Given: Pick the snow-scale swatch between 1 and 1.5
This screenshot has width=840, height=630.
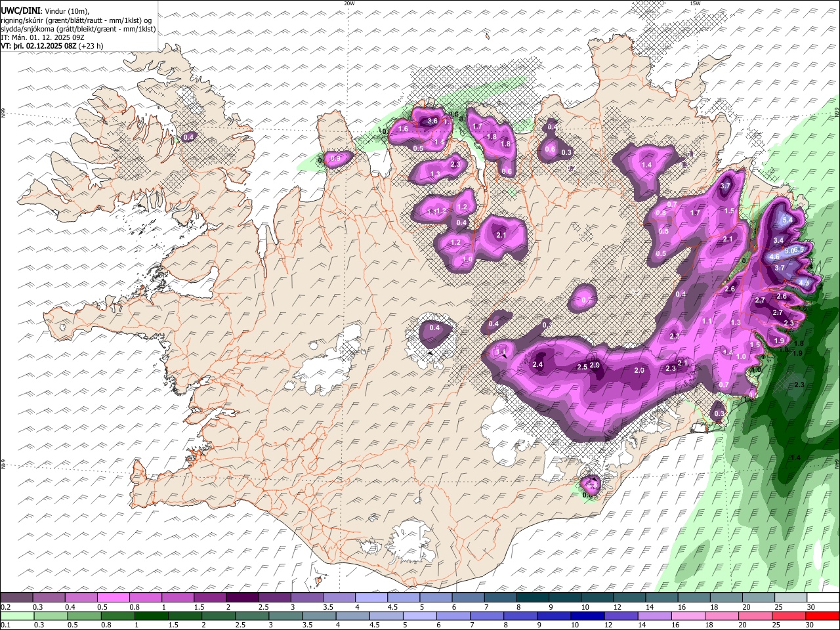Looking at the screenshot, I should coord(177,598).
